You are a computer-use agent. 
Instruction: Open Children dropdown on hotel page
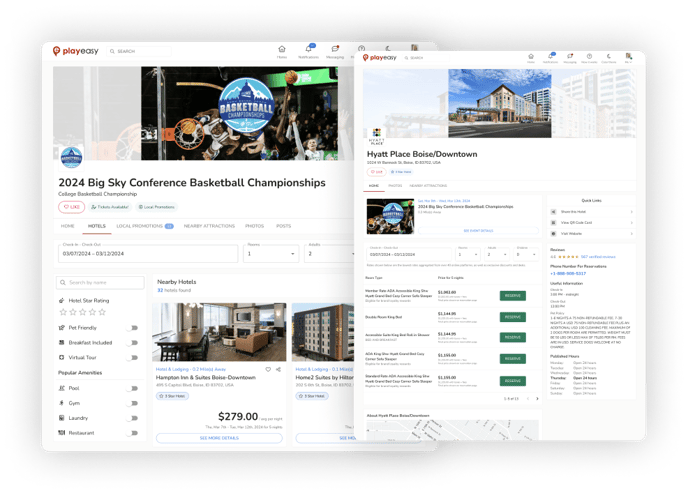coord(526,254)
